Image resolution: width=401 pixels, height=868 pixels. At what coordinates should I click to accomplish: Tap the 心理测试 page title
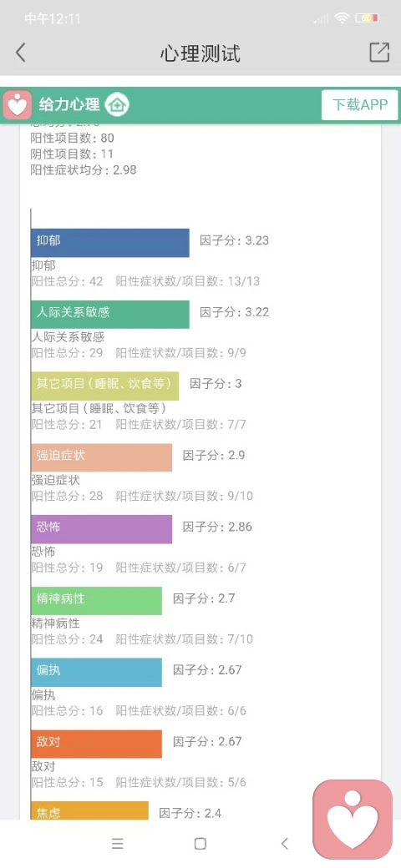tap(200, 53)
